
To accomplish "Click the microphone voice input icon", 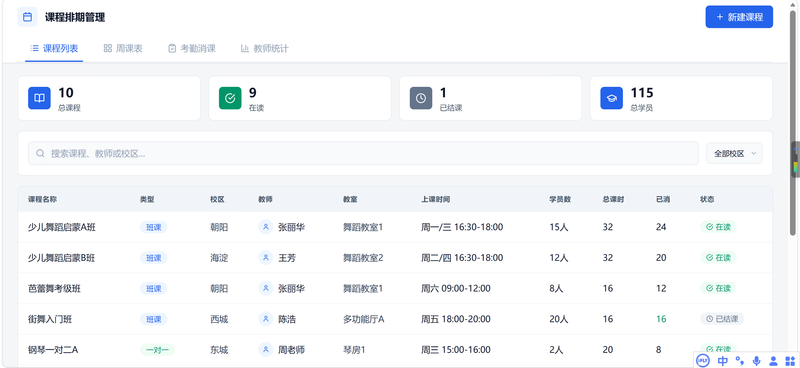I will pyautogui.click(x=757, y=360).
